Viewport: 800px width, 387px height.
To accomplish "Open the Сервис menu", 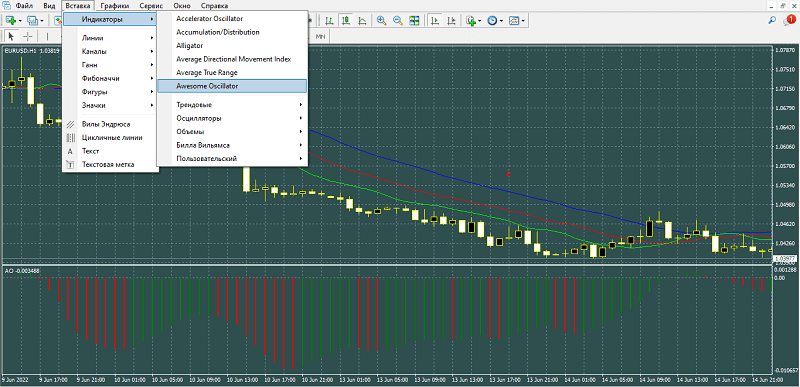I will 151,6.
